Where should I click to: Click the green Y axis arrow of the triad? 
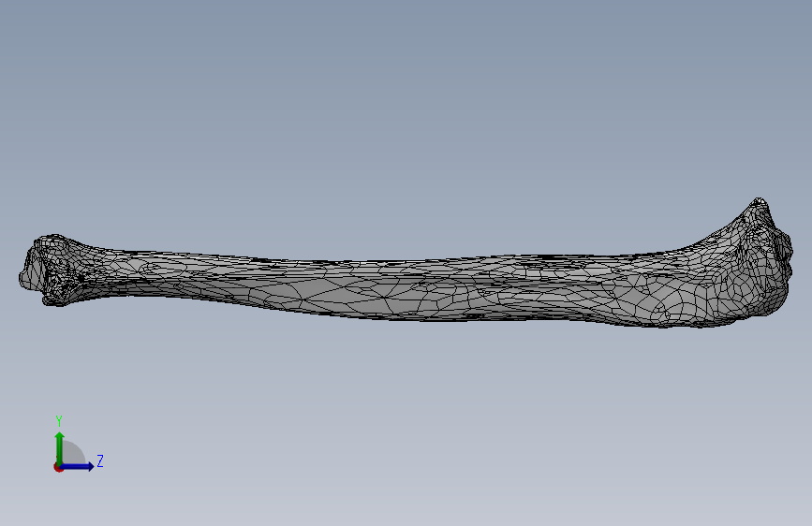coord(60,448)
